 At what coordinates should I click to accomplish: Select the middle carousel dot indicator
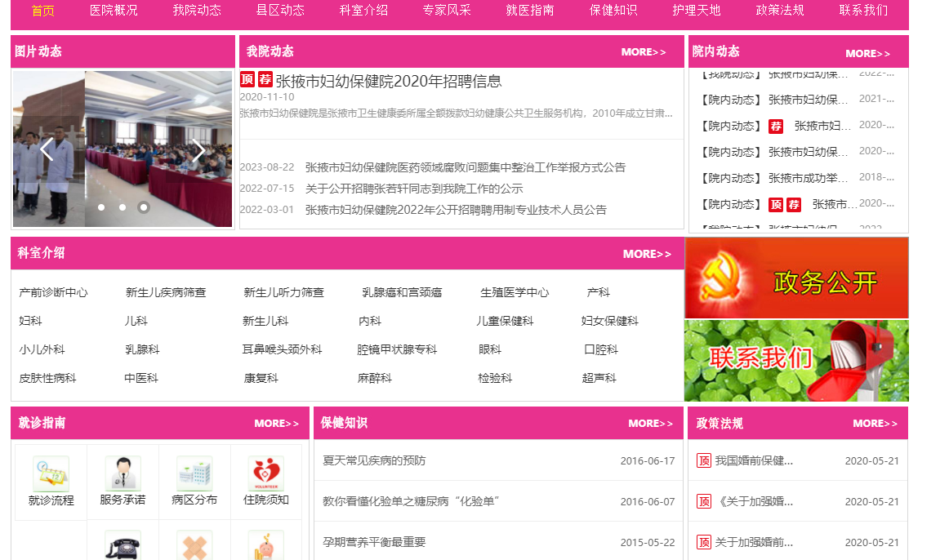coord(123,207)
